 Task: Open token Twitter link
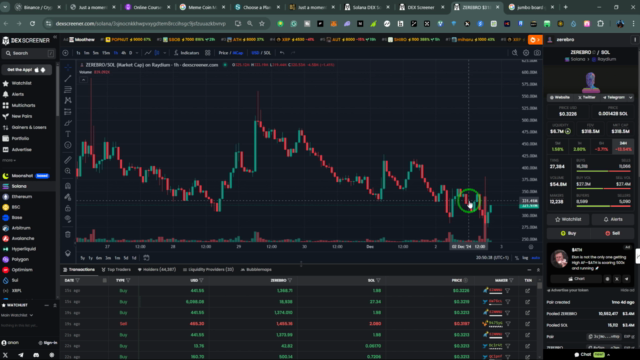[x=587, y=98]
